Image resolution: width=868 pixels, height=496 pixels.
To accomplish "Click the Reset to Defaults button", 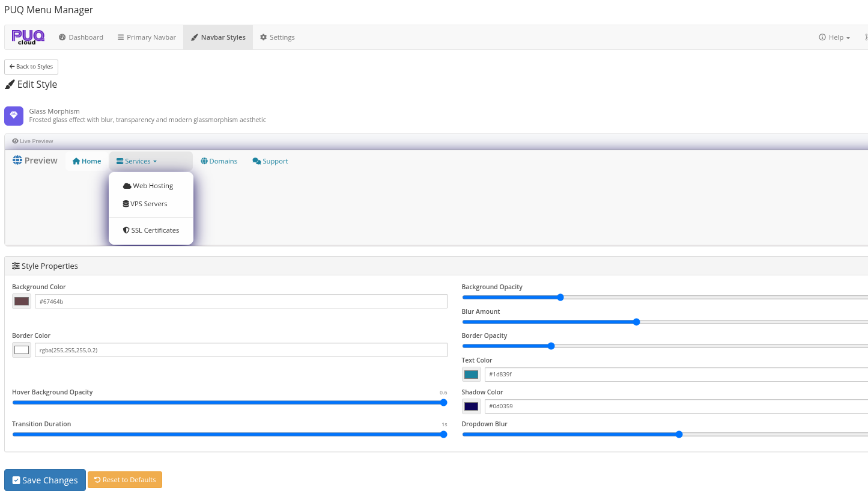I will point(124,480).
